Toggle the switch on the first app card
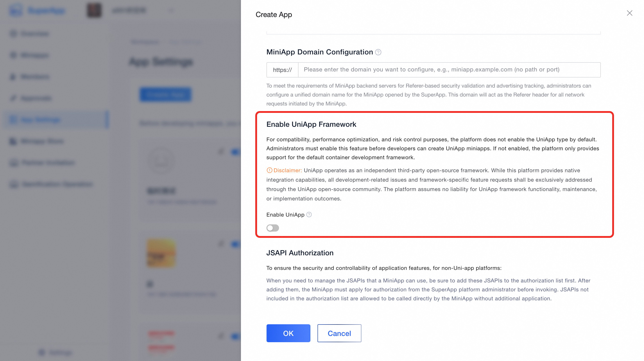644x361 pixels. (236, 152)
